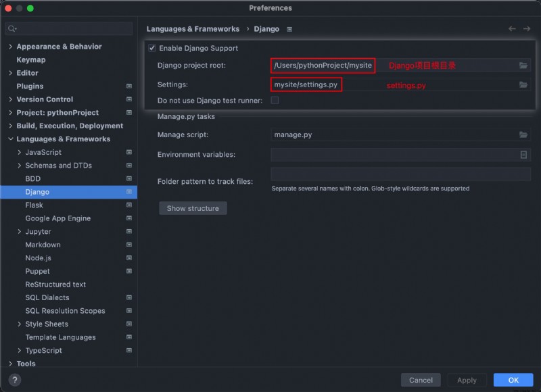Expand the Style Sheets node
Screen dimensions: 541x392
click(x=20, y=324)
